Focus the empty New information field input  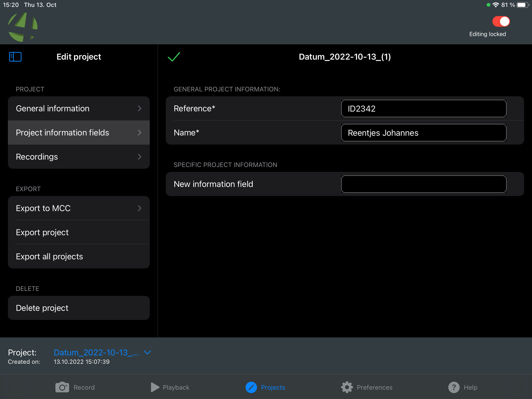(424, 184)
